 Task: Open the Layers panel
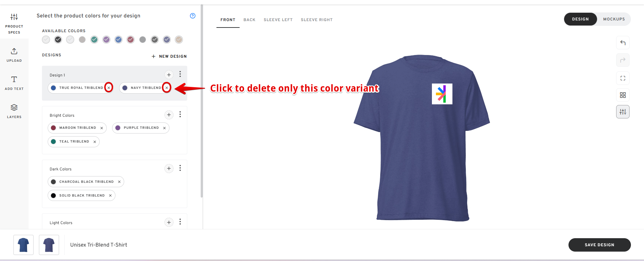pos(14,111)
